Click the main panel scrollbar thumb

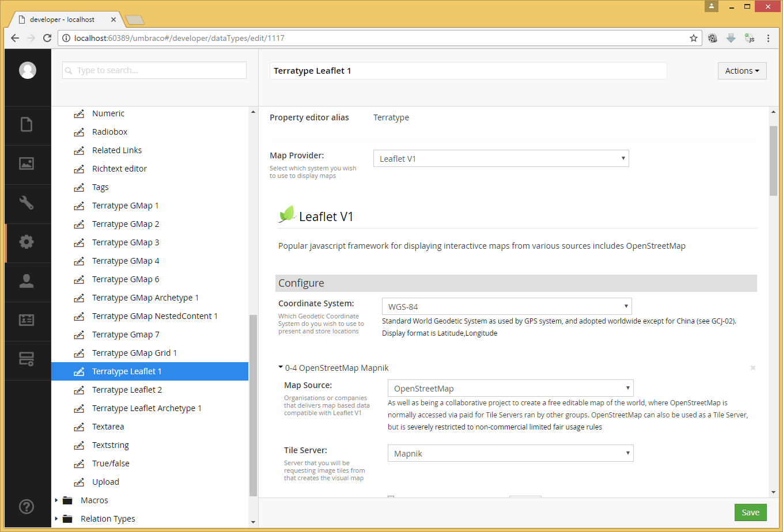(773, 161)
